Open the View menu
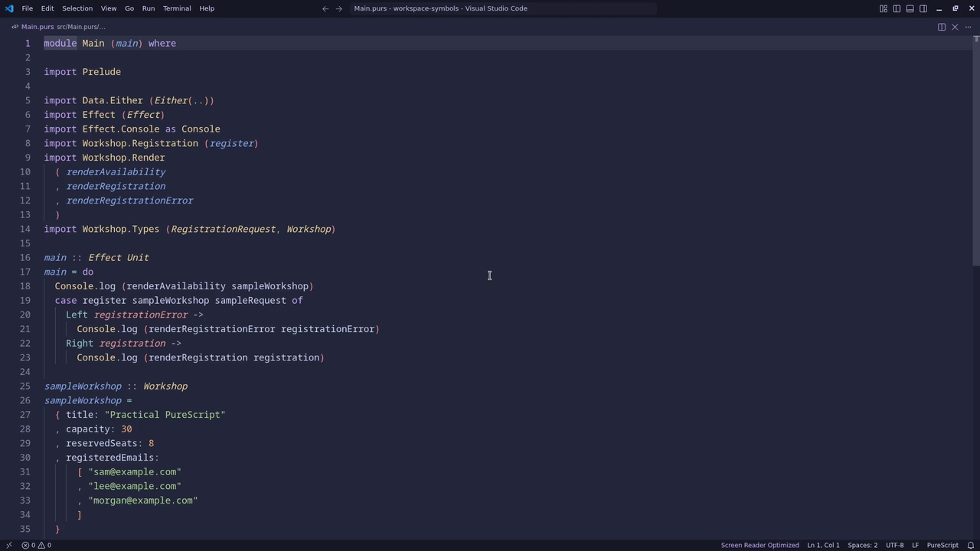The width and height of the screenshot is (980, 551). pos(109,8)
